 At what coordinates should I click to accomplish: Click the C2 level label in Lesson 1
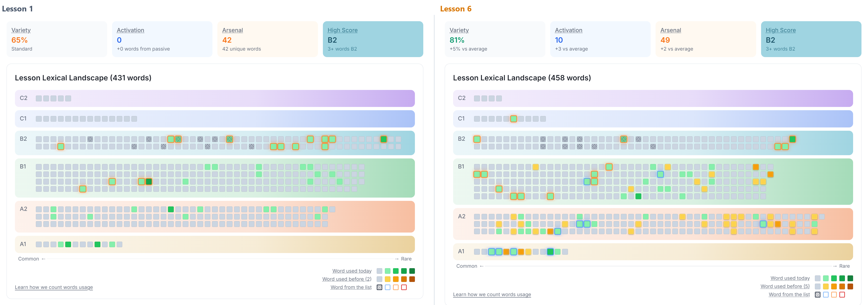(x=24, y=98)
